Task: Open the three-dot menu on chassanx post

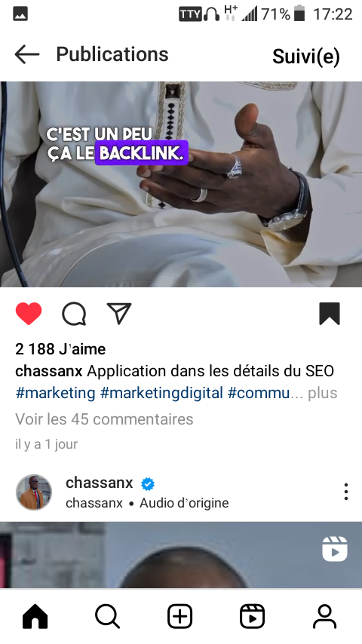Action: 346,492
